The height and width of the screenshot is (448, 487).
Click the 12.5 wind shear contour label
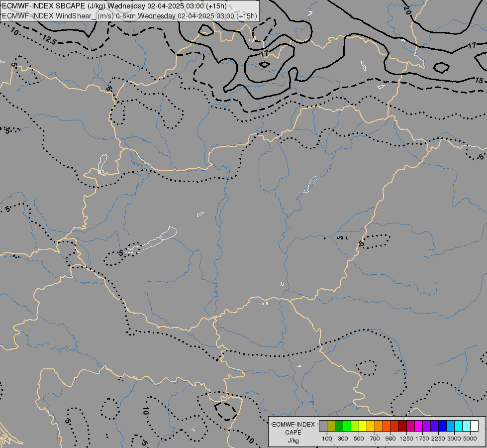[x=49, y=40]
